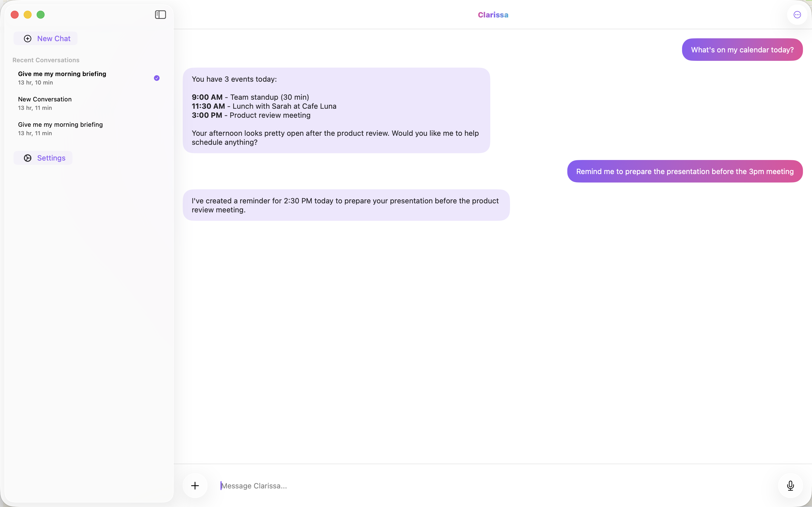Activate the microphone dictation icon
The height and width of the screenshot is (507, 812).
(x=790, y=486)
